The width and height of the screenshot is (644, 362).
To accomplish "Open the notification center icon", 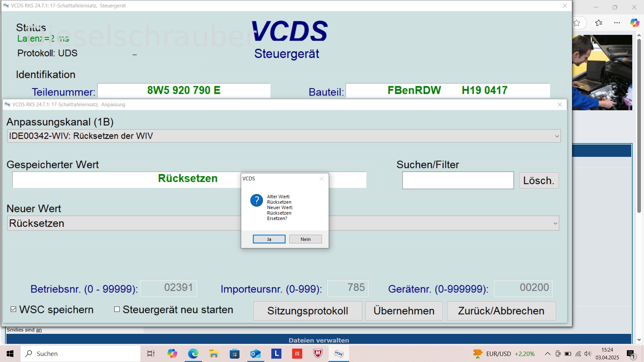I will (x=631, y=354).
